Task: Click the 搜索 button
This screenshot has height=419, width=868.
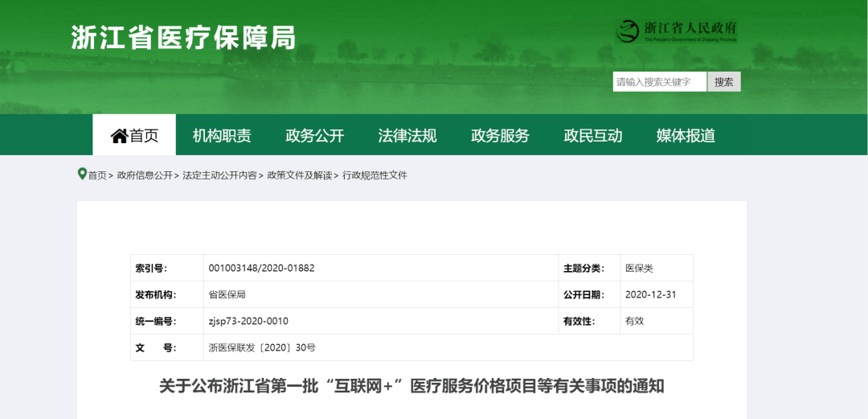Action: 723,82
